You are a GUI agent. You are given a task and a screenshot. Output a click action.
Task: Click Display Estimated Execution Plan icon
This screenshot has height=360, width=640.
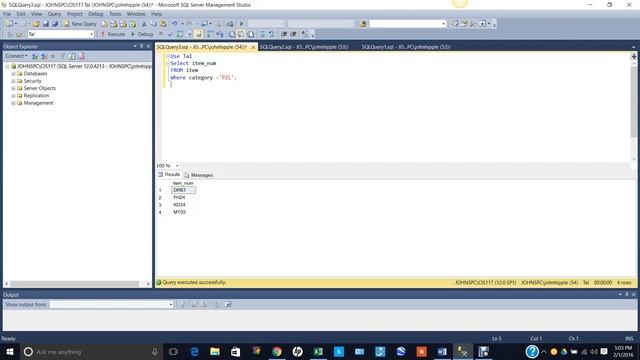(180, 34)
